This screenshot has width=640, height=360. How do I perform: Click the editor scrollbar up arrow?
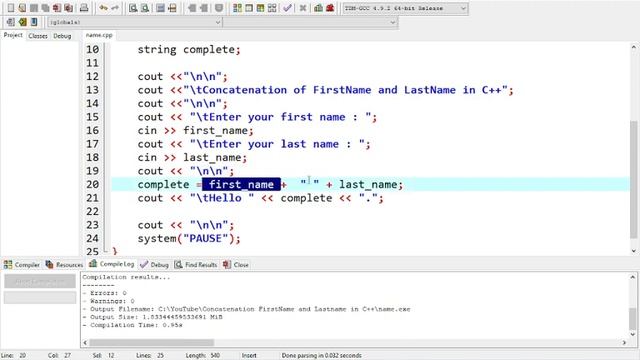[633, 47]
